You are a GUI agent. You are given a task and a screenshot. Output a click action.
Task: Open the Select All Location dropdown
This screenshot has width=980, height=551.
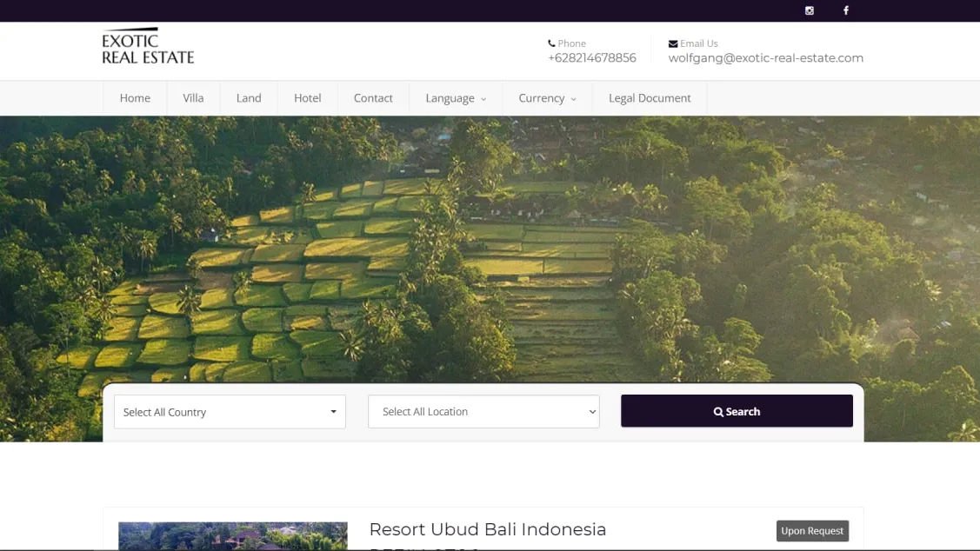483,412
